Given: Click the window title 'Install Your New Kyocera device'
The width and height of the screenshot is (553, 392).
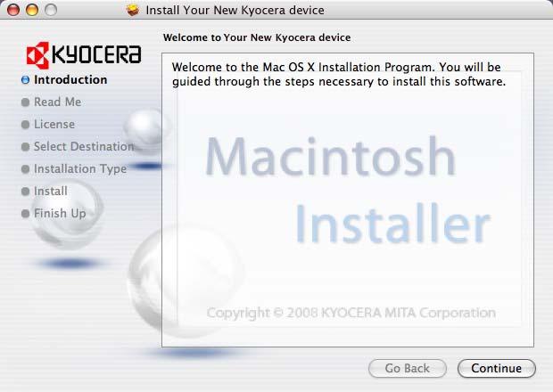Looking at the screenshot, I should [x=235, y=10].
